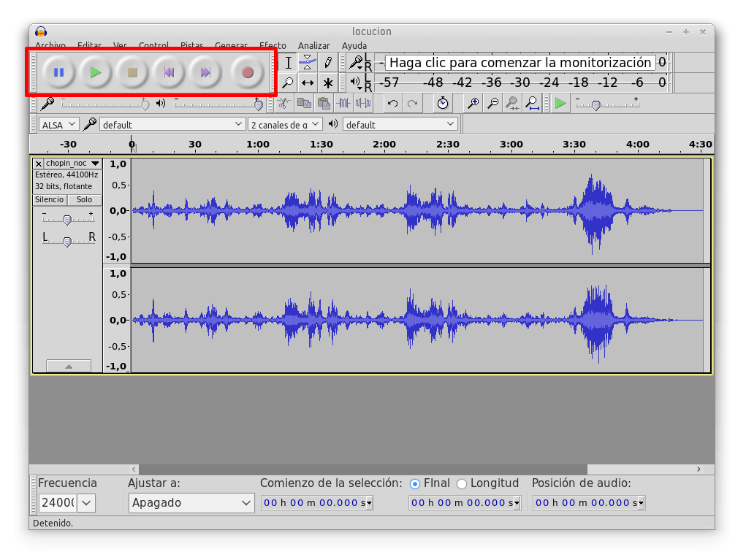Open the Editar menu
This screenshot has width=746, height=560.
89,46
